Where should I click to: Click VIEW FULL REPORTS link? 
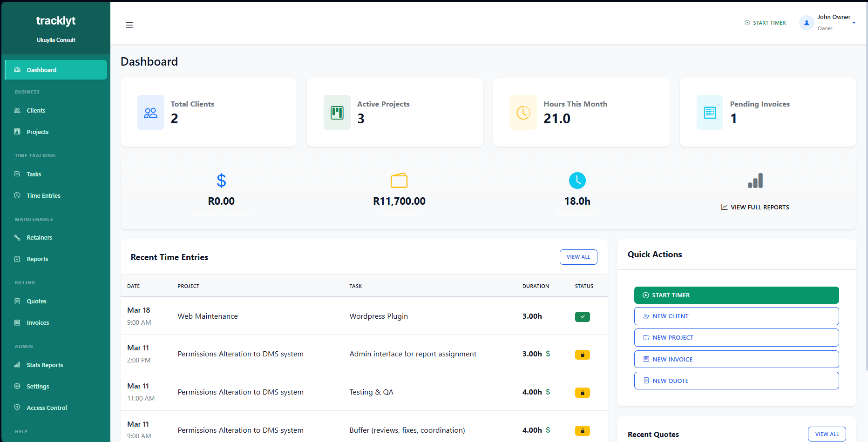point(755,207)
